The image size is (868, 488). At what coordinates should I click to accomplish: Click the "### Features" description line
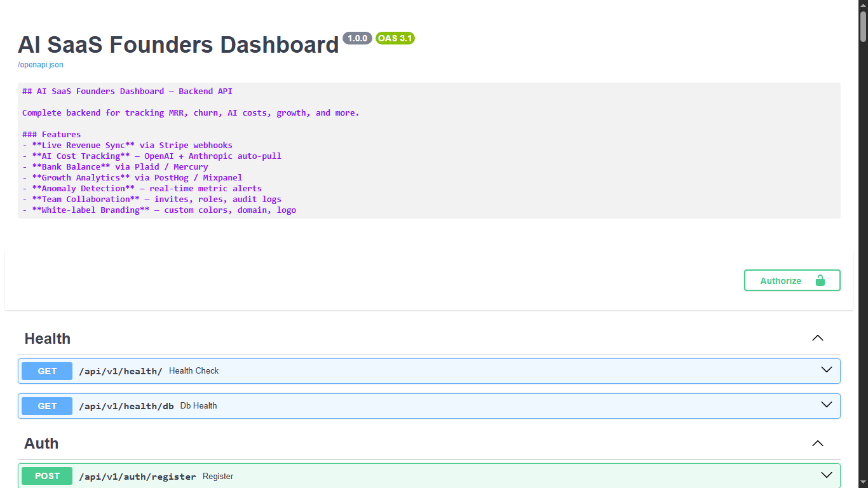(x=51, y=134)
